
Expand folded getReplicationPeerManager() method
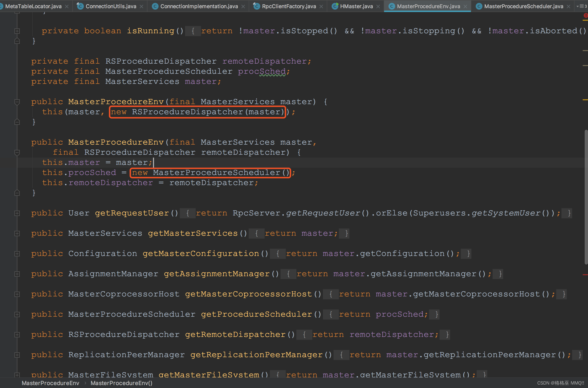[17, 355]
